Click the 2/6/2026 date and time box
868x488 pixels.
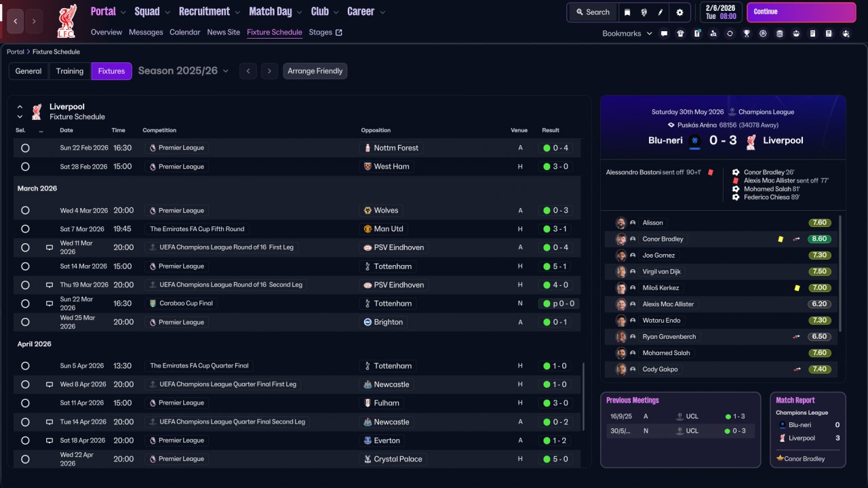tap(721, 12)
